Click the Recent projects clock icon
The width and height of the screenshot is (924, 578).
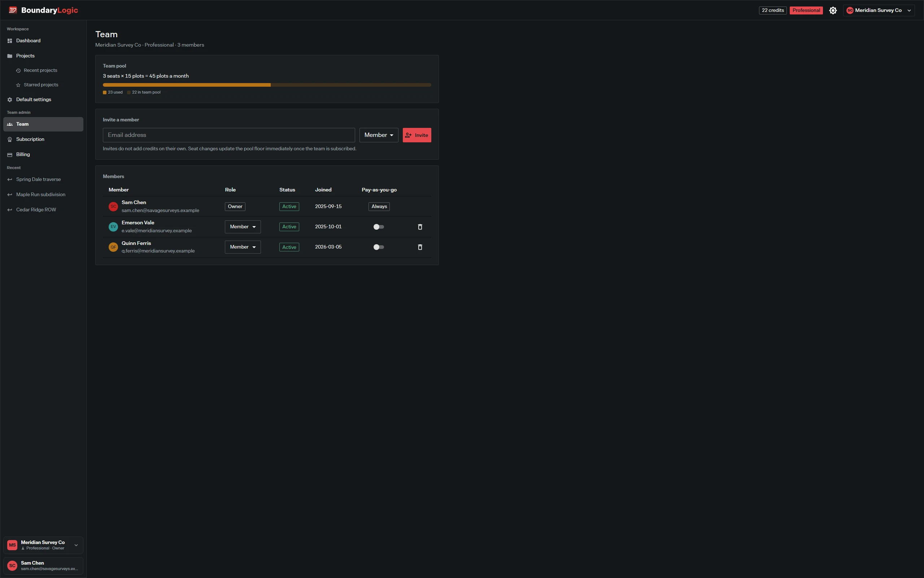click(18, 70)
